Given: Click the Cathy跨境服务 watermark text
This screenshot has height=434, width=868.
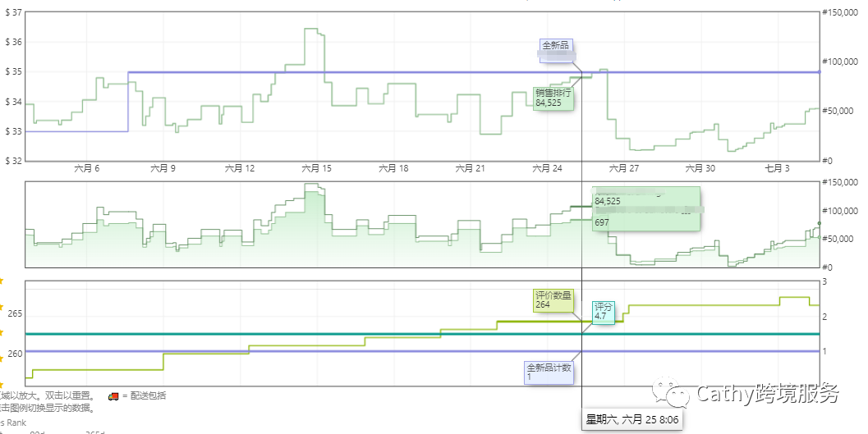Looking at the screenshot, I should [x=768, y=395].
